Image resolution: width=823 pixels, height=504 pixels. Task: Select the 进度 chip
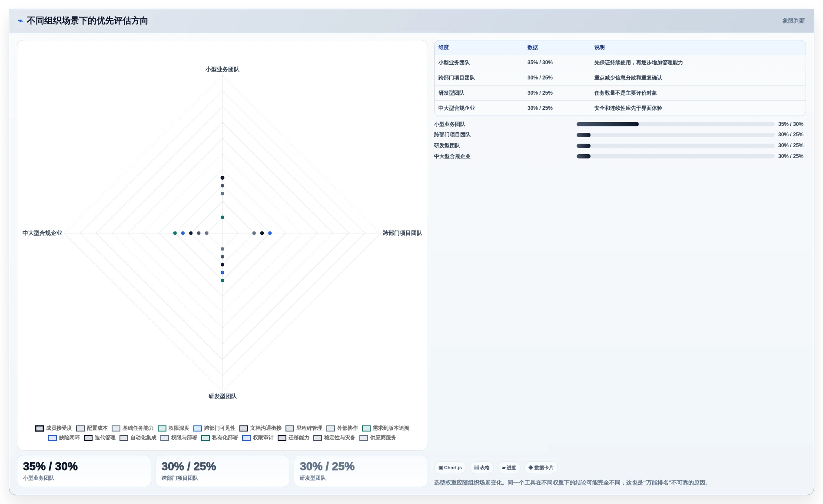pos(509,468)
